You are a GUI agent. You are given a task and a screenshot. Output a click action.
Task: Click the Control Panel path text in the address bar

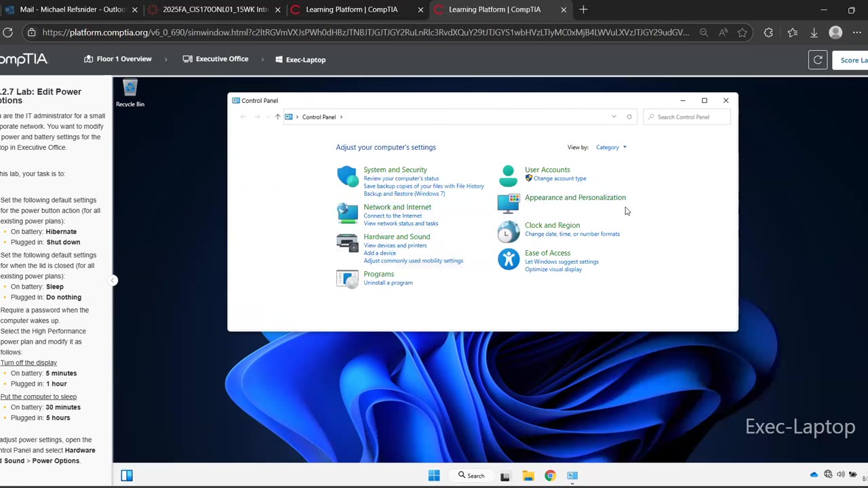319,117
